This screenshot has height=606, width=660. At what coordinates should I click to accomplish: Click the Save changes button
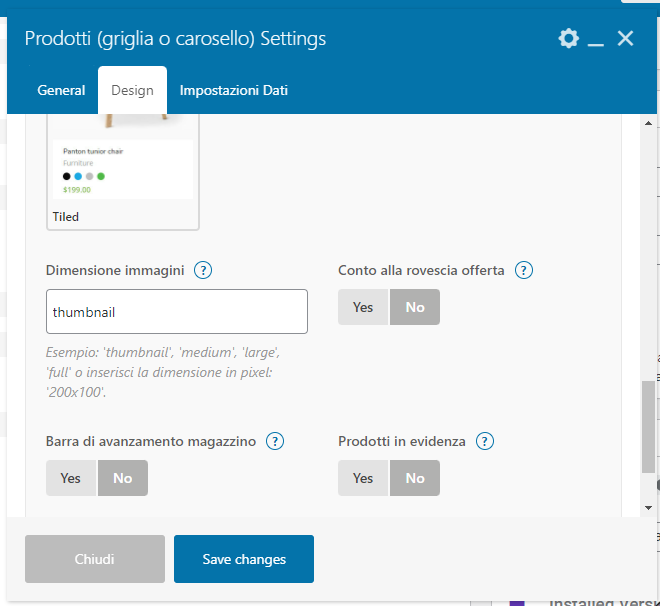tap(244, 559)
